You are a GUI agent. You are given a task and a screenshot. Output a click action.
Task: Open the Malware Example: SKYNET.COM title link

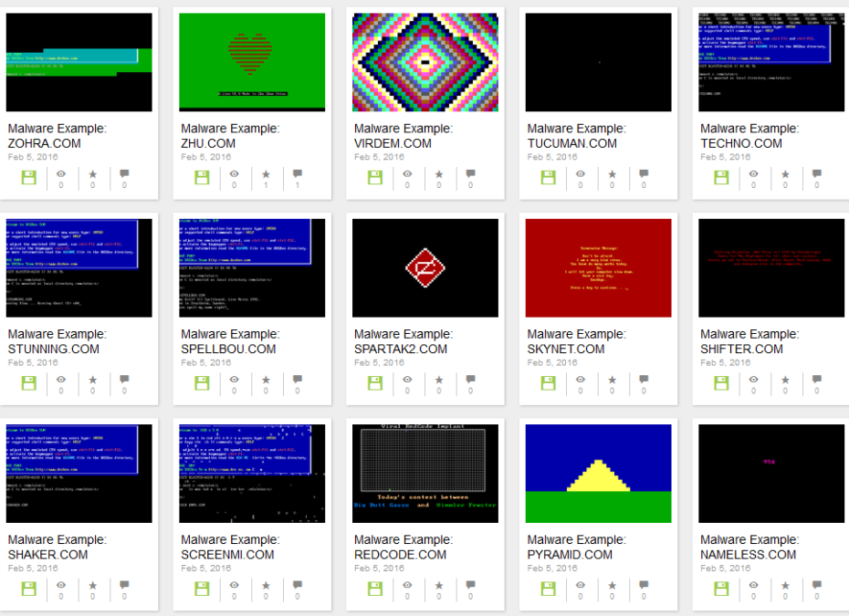tap(576, 341)
